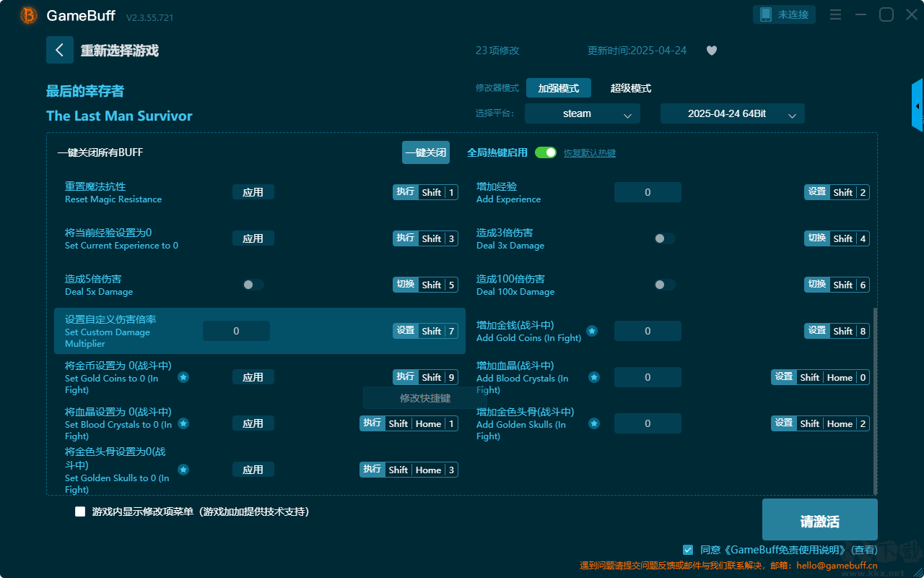Click the 切换 Shift 6 hotkey button
The image size is (924, 578).
click(837, 285)
